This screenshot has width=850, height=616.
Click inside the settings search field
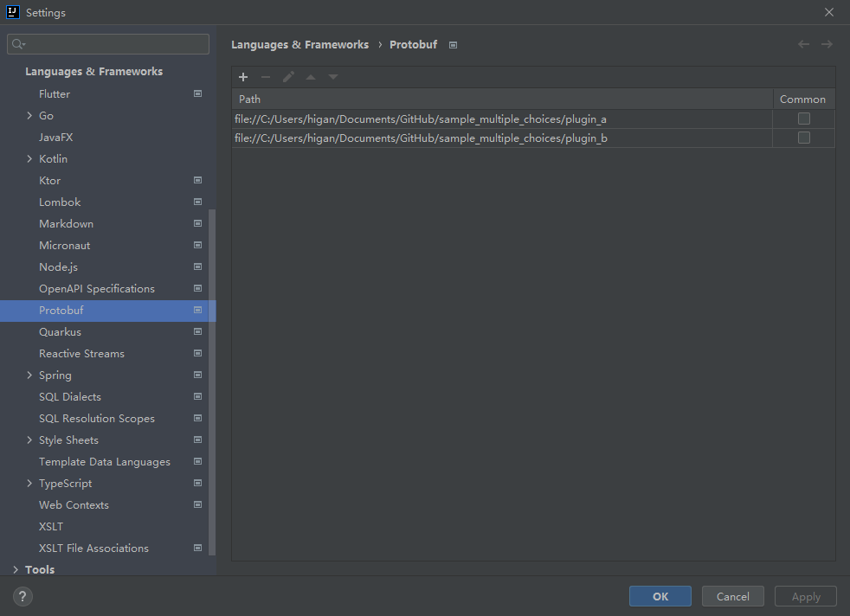107,43
